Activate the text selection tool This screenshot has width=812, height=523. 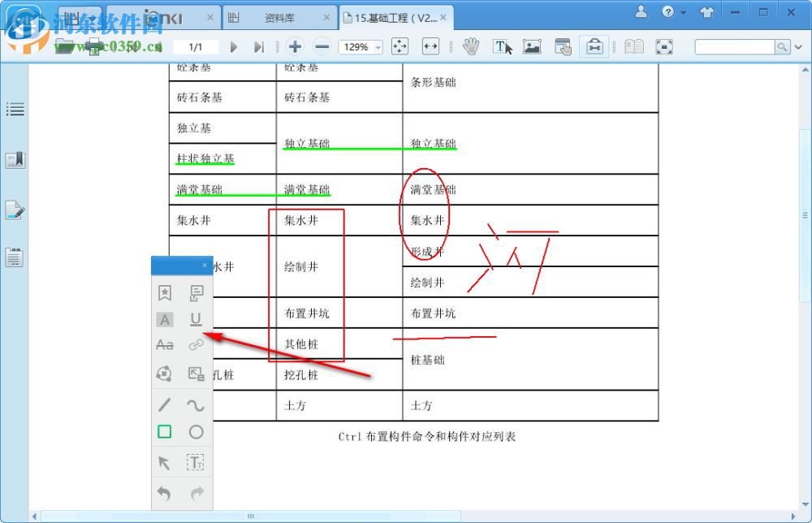coord(503,46)
